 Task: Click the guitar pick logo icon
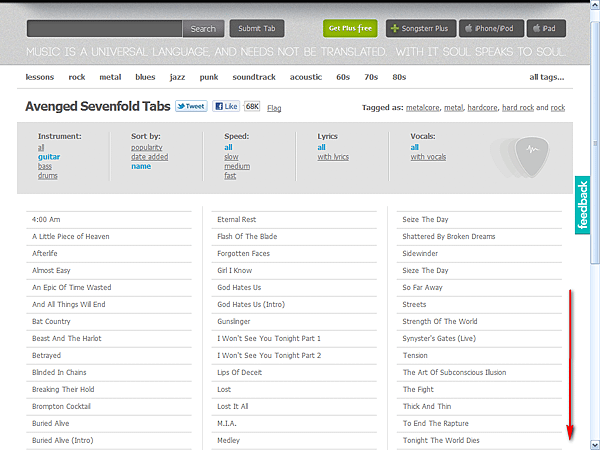(532, 157)
